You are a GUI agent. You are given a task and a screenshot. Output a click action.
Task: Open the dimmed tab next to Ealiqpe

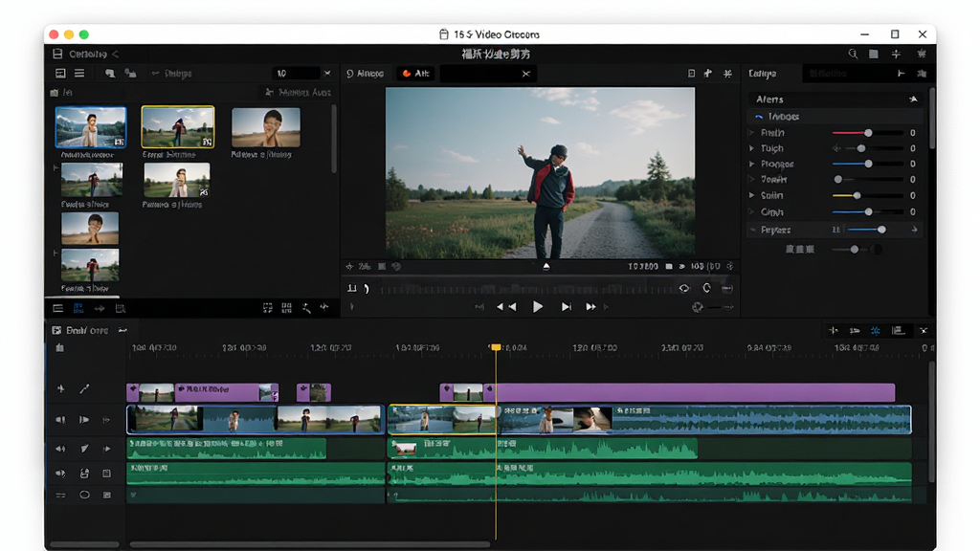pyautogui.click(x=828, y=73)
